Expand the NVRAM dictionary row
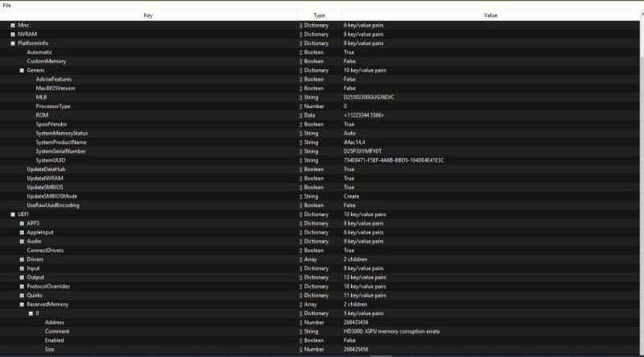Image resolution: width=644 pixels, height=357 pixels. click(x=13, y=34)
